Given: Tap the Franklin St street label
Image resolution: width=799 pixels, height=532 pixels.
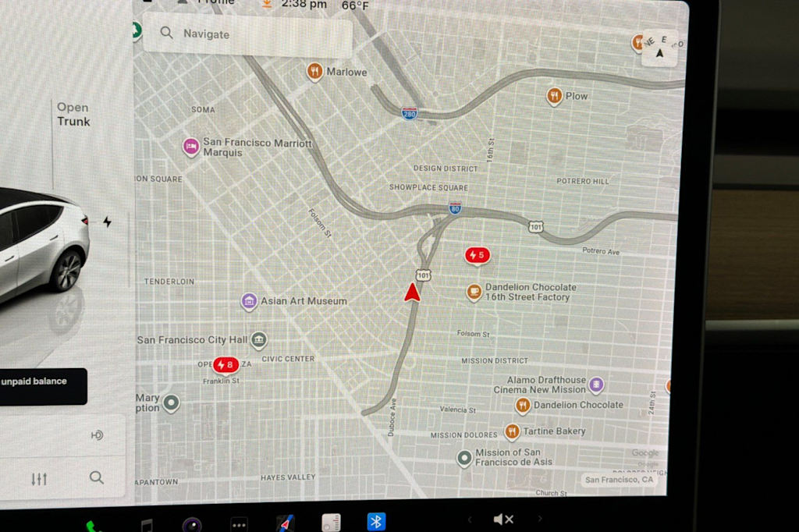Looking at the screenshot, I should pyautogui.click(x=221, y=381).
